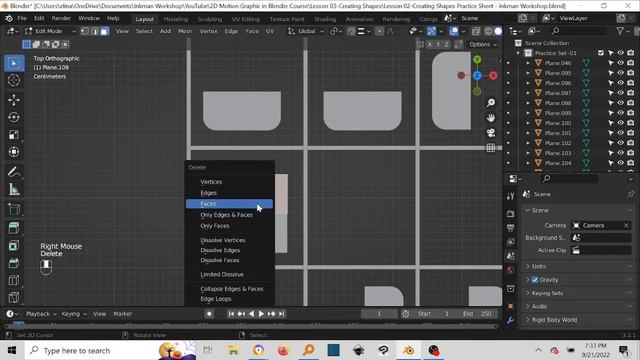Open the Output properties tab

tap(511, 228)
